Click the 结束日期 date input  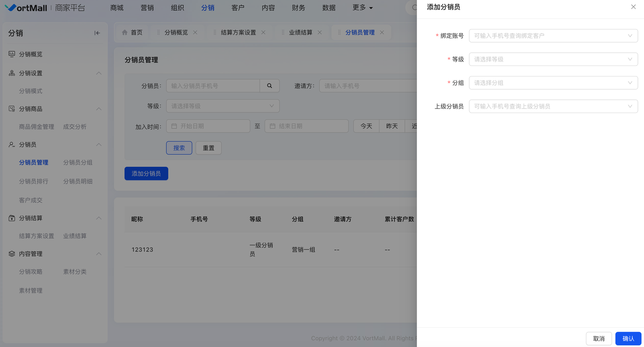point(310,126)
